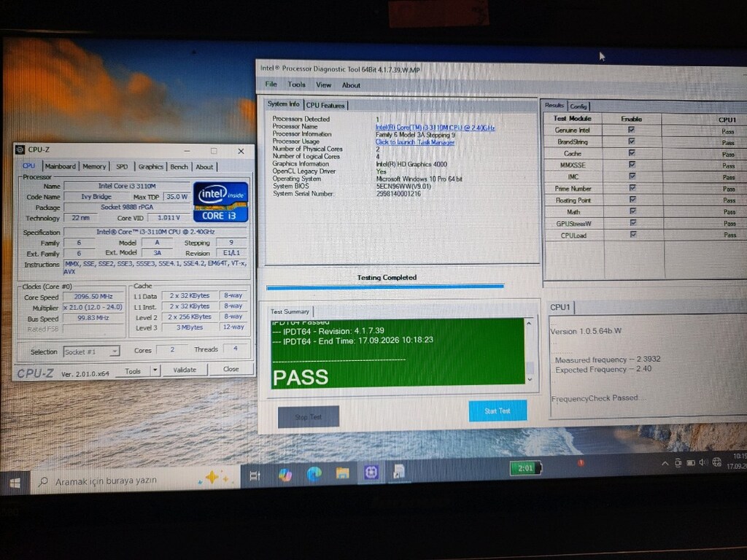Click the CPU-Z Tools button
Viewport: 747px width, 560px height.
[x=133, y=371]
